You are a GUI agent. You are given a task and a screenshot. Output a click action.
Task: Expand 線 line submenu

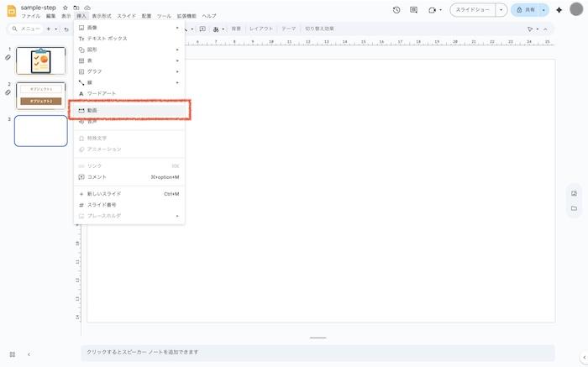(x=129, y=82)
